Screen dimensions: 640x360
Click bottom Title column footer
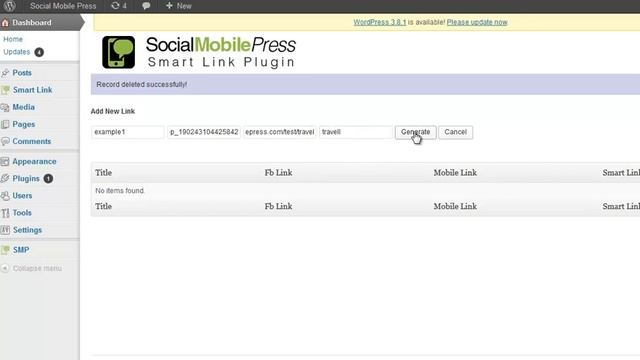click(x=104, y=206)
